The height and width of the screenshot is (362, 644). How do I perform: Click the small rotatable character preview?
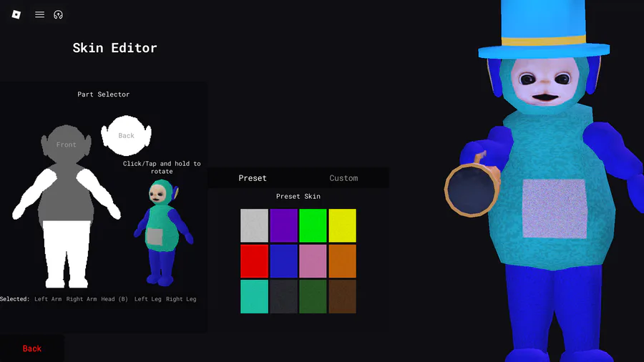163,233
